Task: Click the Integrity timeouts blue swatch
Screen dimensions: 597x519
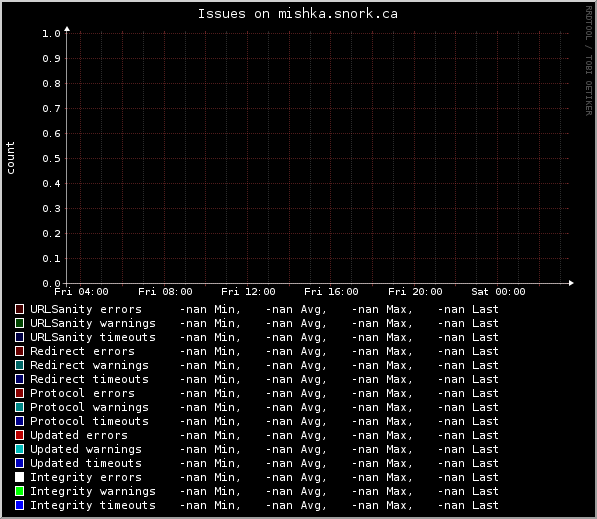Action: [x=19, y=505]
